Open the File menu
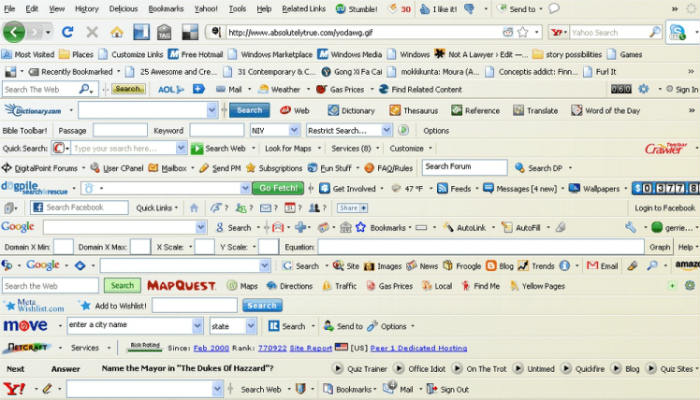Image resolution: width=700 pixels, height=400 pixels. [9, 8]
